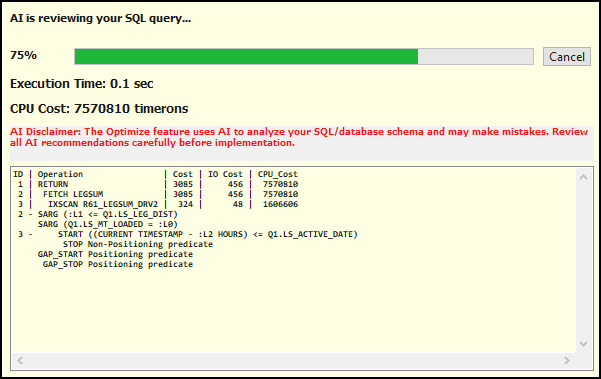Click the 'STOP Non-Positioning predicate' line
The height and width of the screenshot is (379, 601).
pyautogui.click(x=138, y=244)
